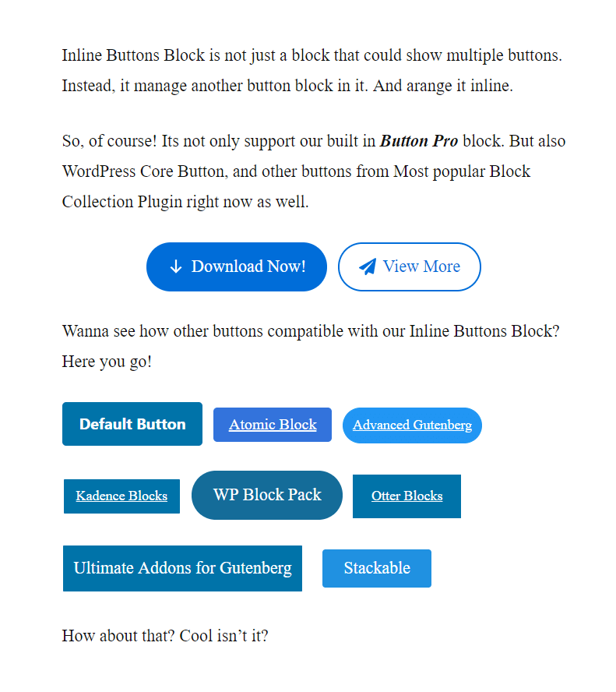Click the paper plane icon in View More
Screen dimensions: 616x692
point(368,267)
